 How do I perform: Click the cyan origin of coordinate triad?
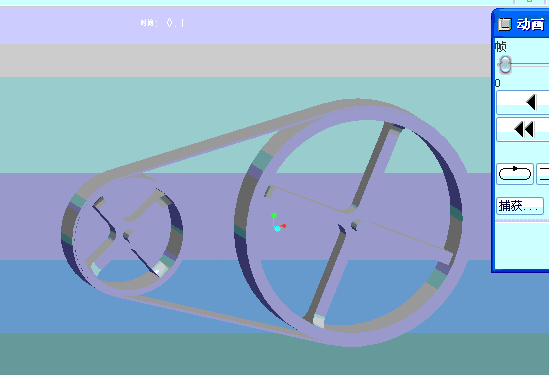click(277, 229)
